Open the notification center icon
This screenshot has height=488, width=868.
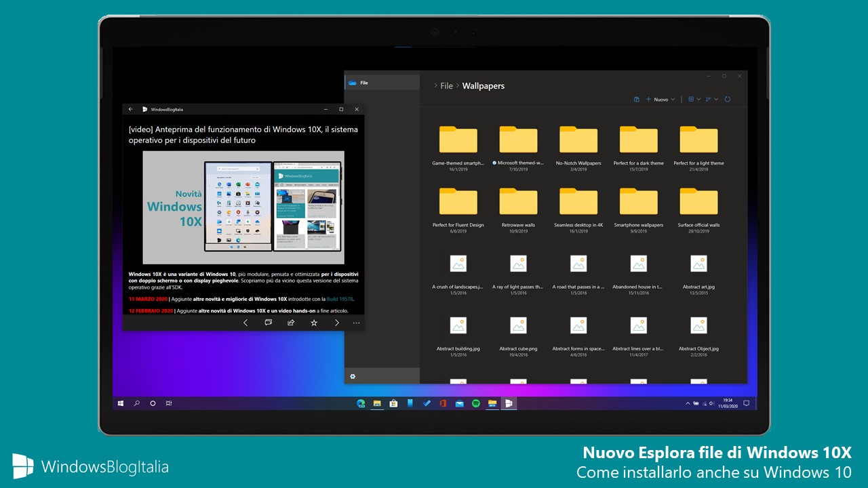point(747,403)
